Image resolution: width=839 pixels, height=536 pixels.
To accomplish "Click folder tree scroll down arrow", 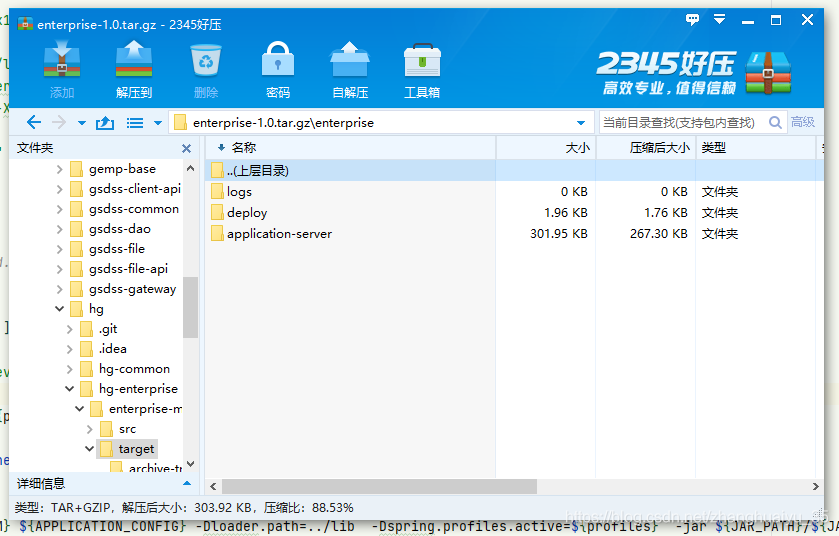I will [x=190, y=464].
